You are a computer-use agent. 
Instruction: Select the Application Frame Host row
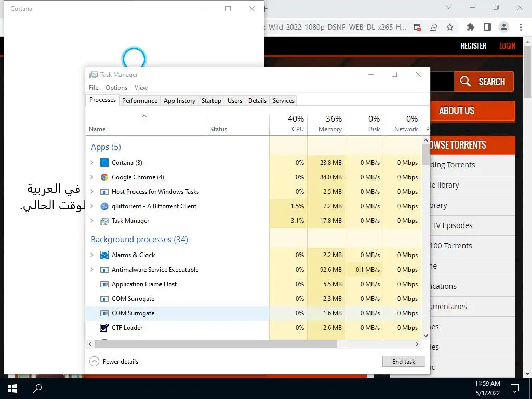coord(253,284)
